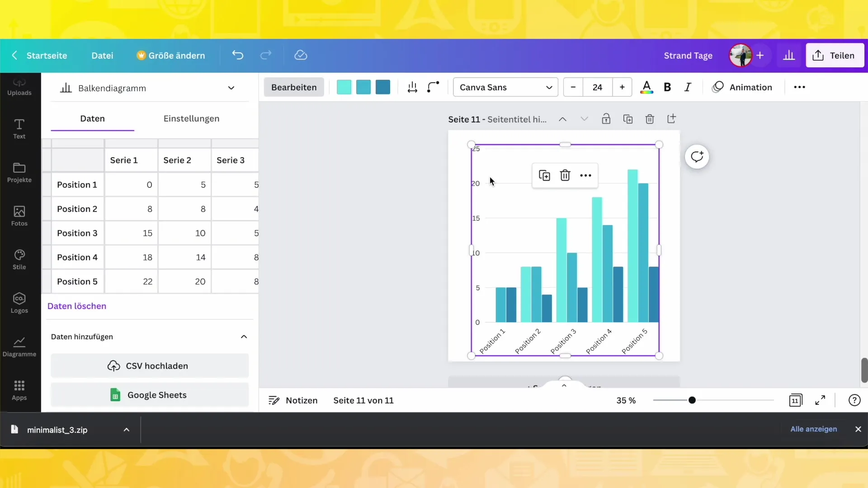Click the font size increase stepper
Image resolution: width=868 pixels, height=488 pixels.
pyautogui.click(x=623, y=87)
